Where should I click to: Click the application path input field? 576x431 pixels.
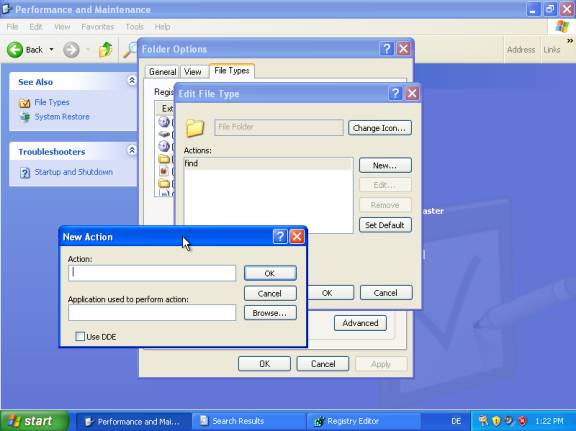152,313
